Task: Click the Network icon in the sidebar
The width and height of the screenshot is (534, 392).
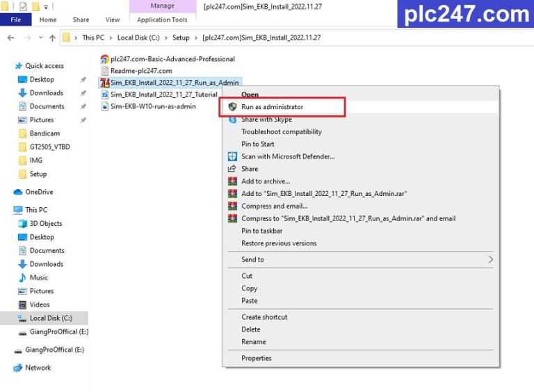Action: click(17, 368)
